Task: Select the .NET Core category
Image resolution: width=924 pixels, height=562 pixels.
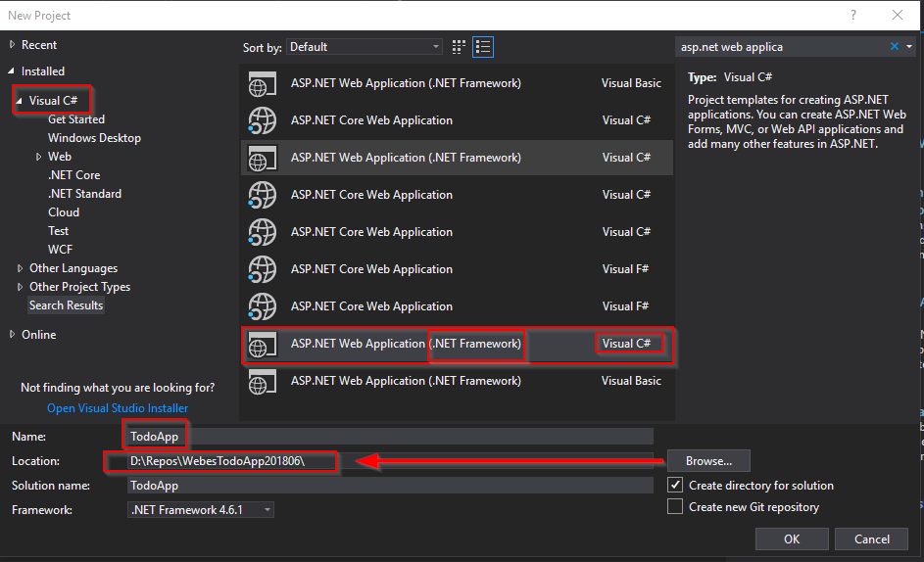Action: click(x=73, y=175)
